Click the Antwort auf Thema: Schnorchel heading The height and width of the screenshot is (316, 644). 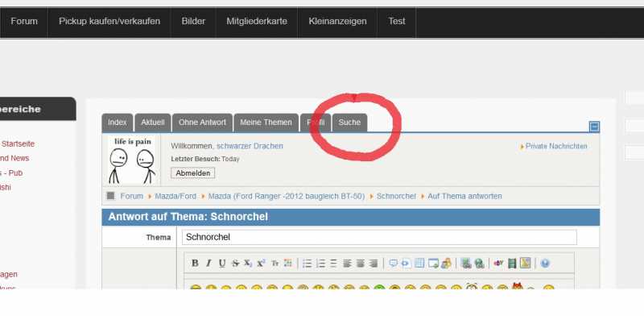188,217
